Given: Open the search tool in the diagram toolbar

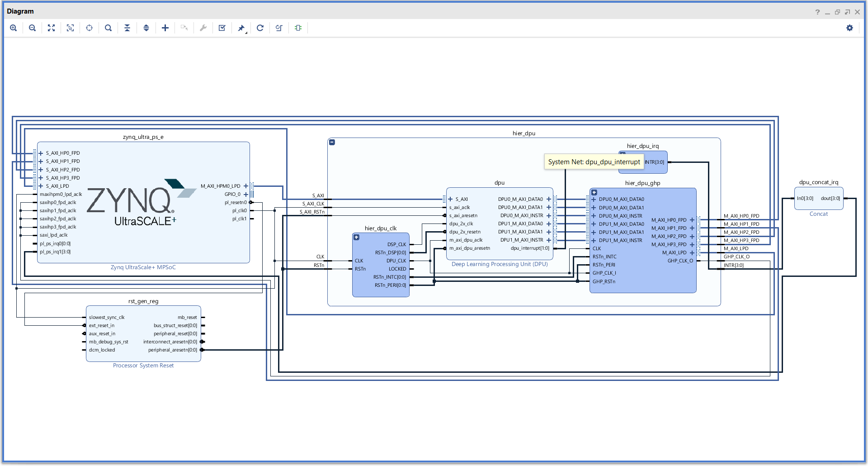Looking at the screenshot, I should tap(108, 28).
